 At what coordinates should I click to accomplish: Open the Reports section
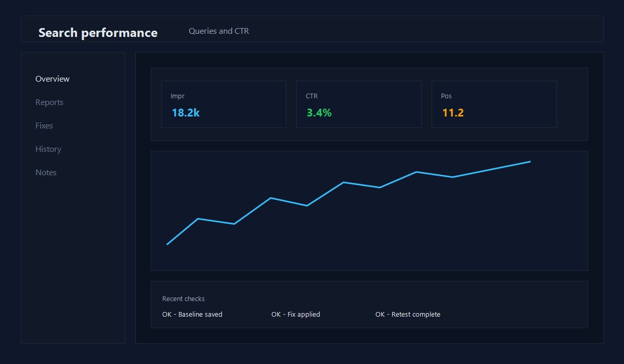point(49,102)
